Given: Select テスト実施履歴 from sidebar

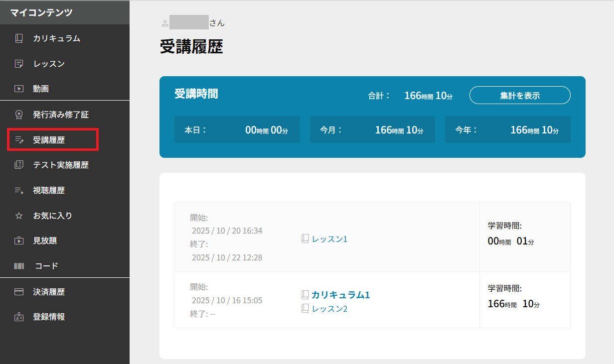Looking at the screenshot, I should pyautogui.click(x=61, y=165).
